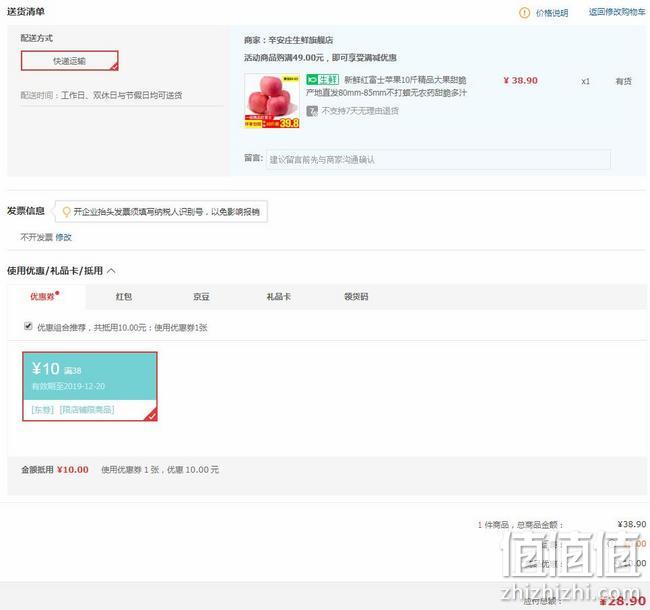The width and height of the screenshot is (650, 610).
Task: Click the green fresh-food tag icon
Action: (x=323, y=80)
